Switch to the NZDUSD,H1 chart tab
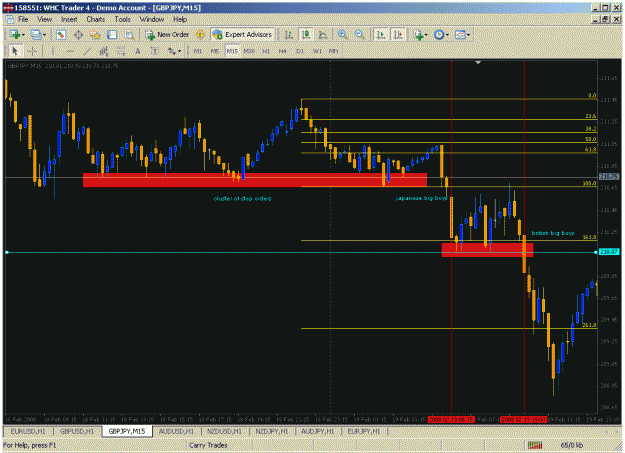 224,431
